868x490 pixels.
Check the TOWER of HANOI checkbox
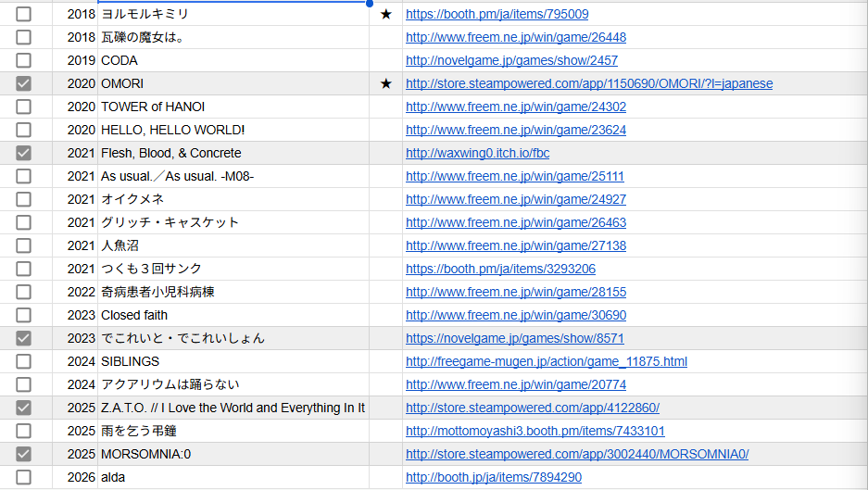pos(23,107)
